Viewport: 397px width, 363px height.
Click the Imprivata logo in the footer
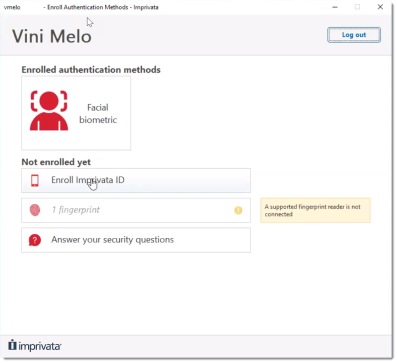35,346
